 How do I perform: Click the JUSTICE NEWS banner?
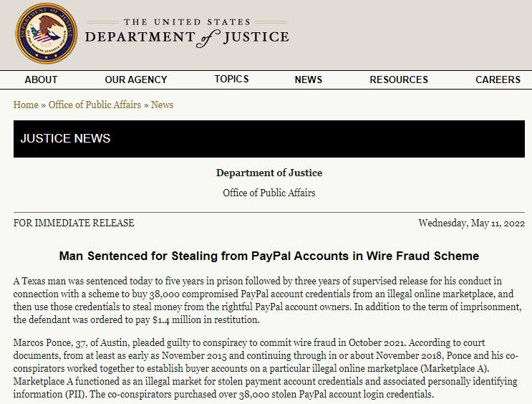(x=269, y=138)
